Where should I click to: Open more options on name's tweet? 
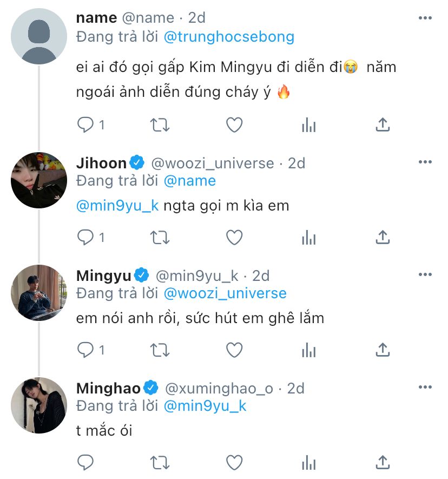coord(425,18)
